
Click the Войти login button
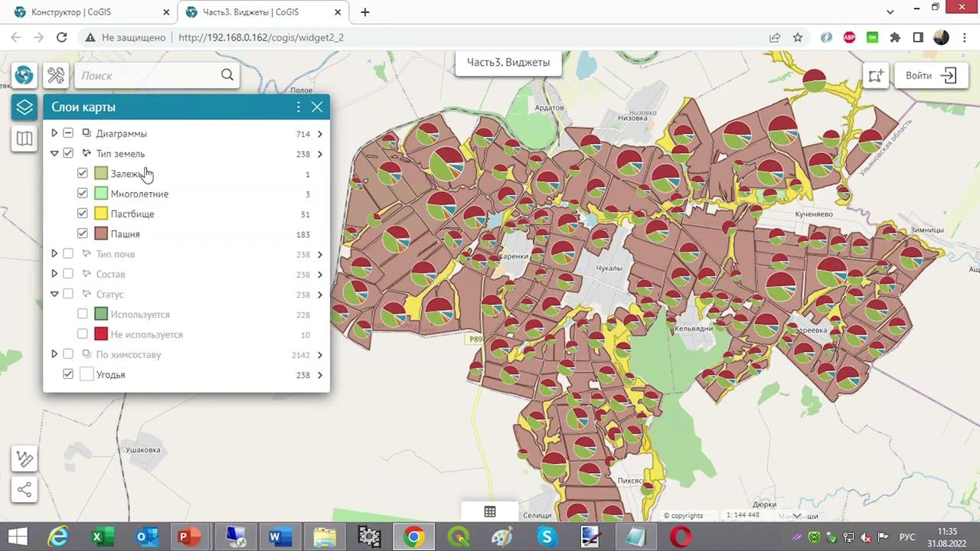(930, 75)
